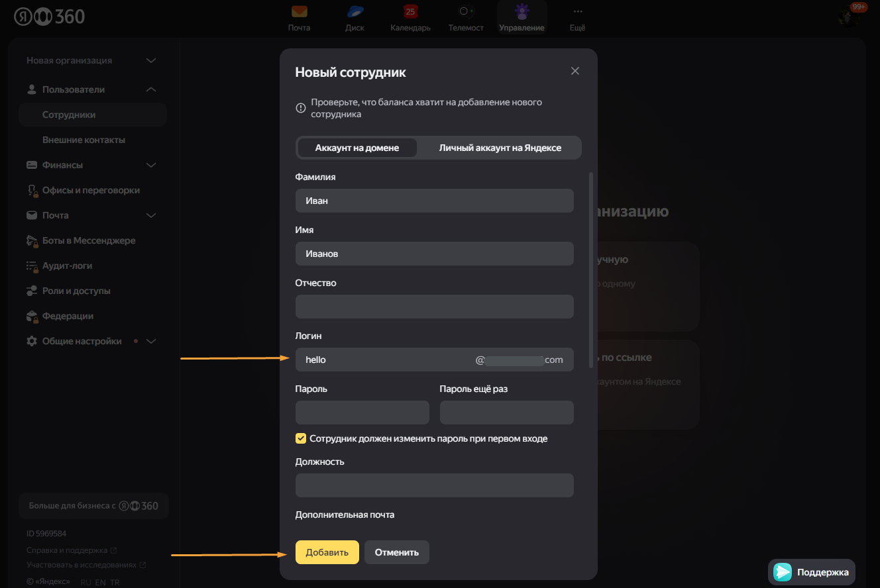Click the yellow Добавить button

[327, 552]
